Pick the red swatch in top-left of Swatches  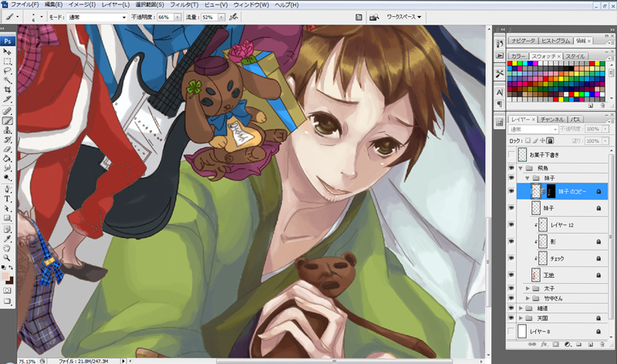point(510,63)
